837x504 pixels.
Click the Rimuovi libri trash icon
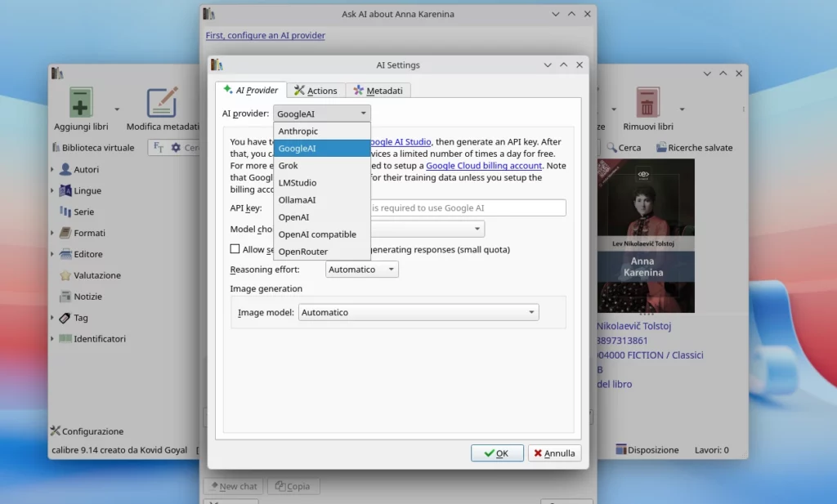click(647, 102)
